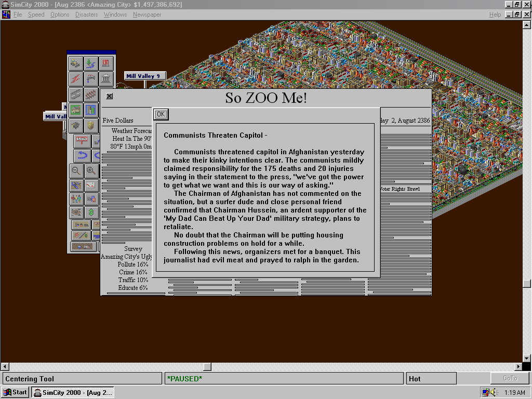532x399 pixels.
Task: Click the Zoom In magnifier
Action: (91, 171)
